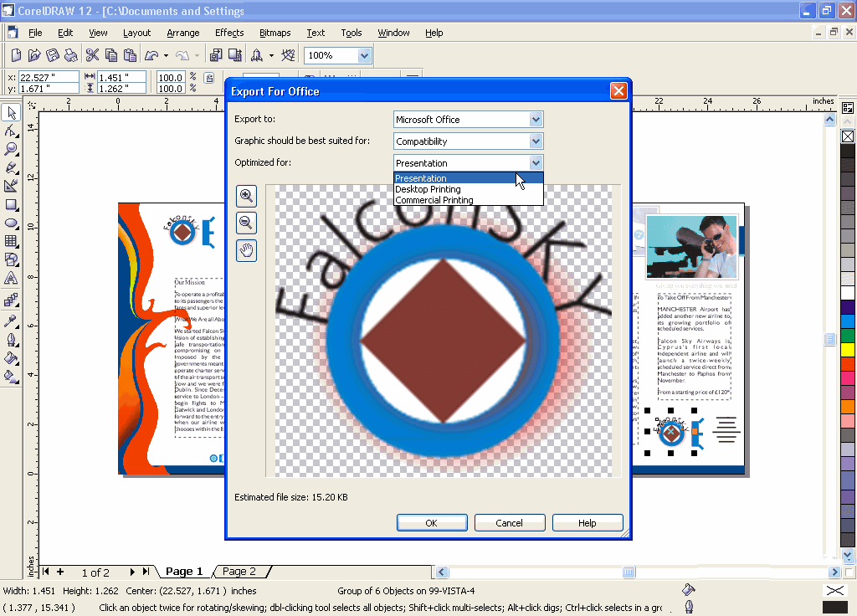Screen dimensions: 857x616
Task: Choose Desktop Printing from the list
Action: (469, 189)
